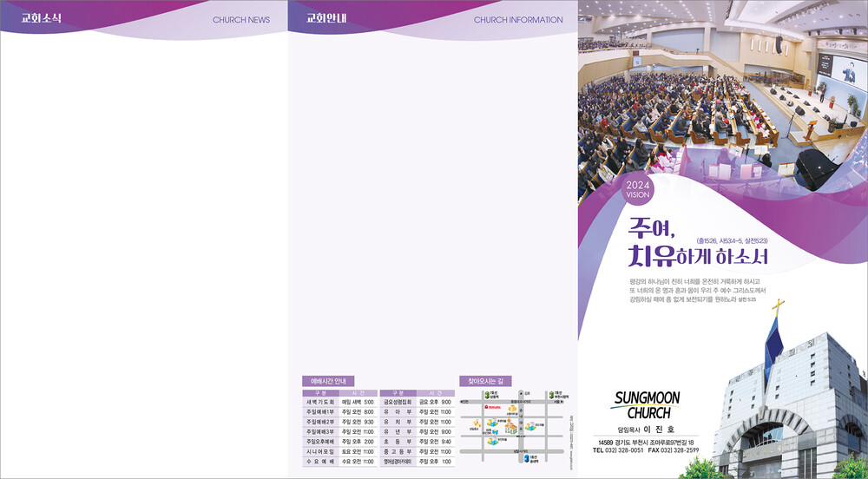Select the 교회소식 panel heading
Viewport: 868px width, 479px height.
[41, 18]
